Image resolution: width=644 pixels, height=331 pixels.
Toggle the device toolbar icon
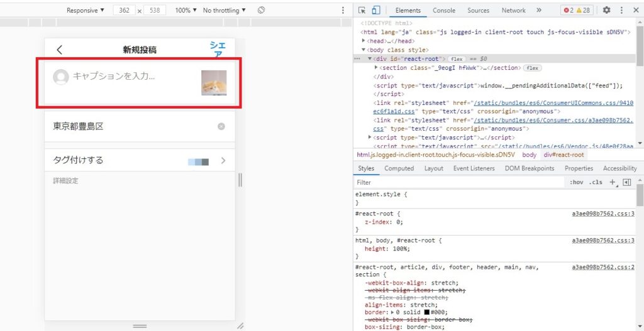[376, 10]
